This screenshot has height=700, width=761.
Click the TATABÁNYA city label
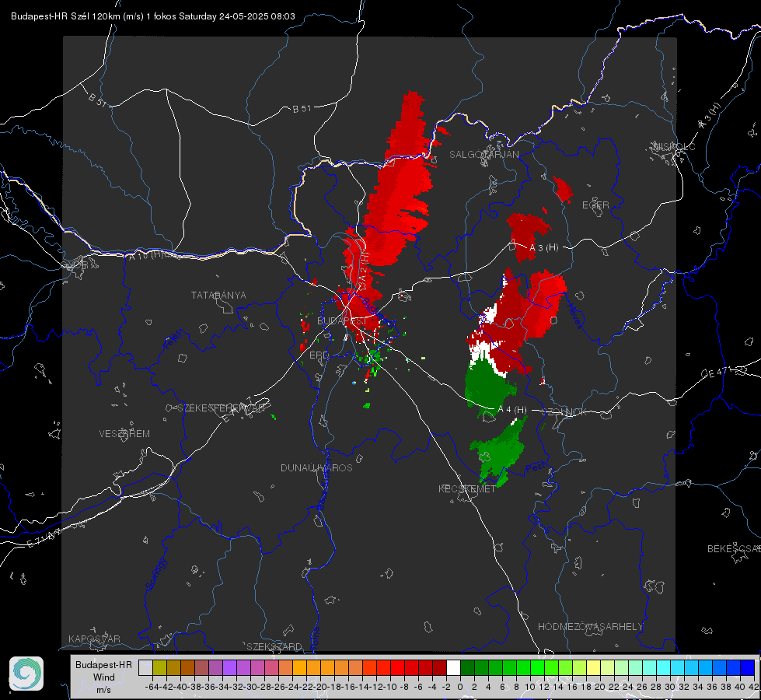tap(218, 296)
